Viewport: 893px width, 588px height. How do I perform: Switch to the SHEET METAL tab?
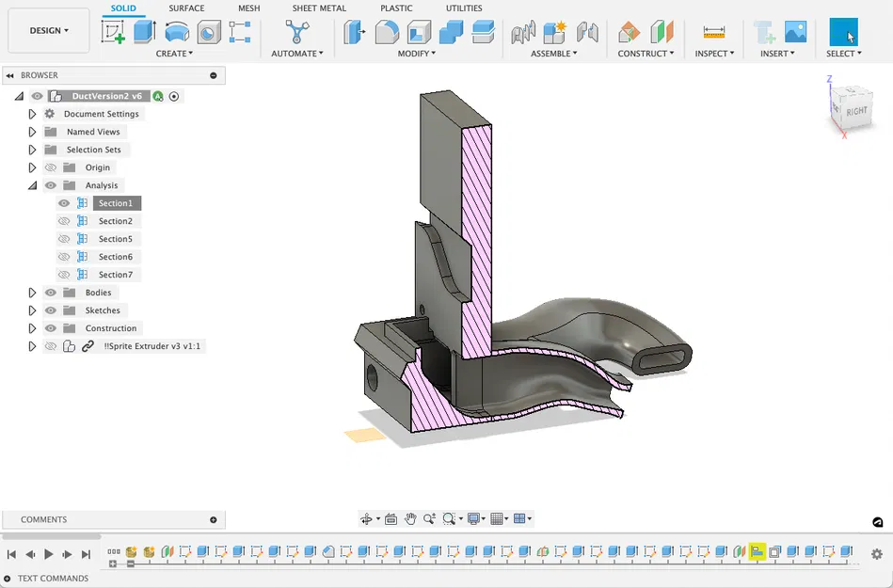pos(318,8)
